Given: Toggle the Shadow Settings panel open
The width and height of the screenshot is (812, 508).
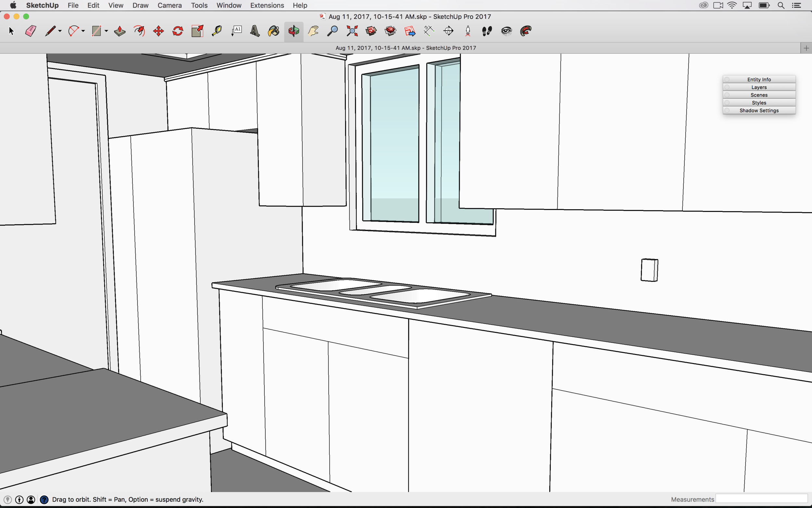Looking at the screenshot, I should click(759, 110).
